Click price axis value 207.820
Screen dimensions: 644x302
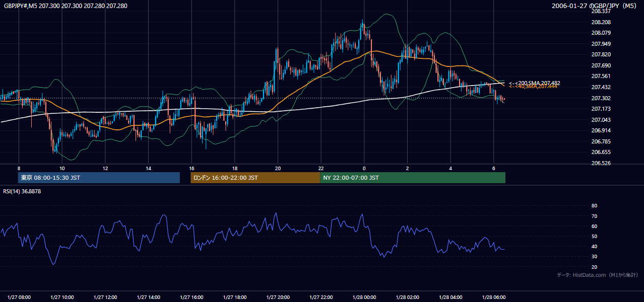click(x=601, y=54)
